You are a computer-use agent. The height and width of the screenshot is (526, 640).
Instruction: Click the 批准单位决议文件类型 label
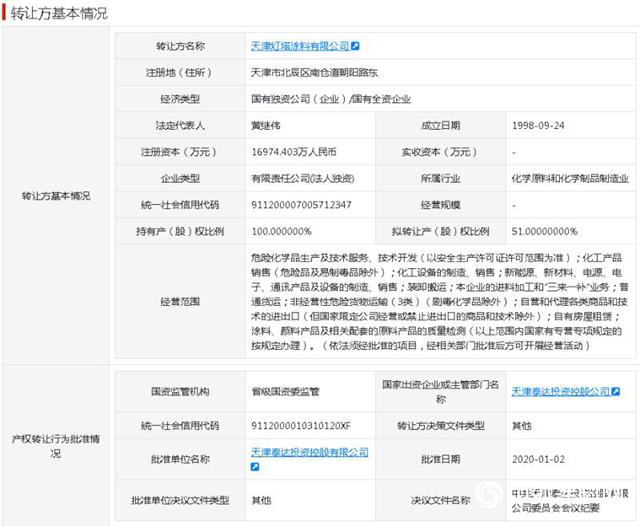tap(180, 500)
